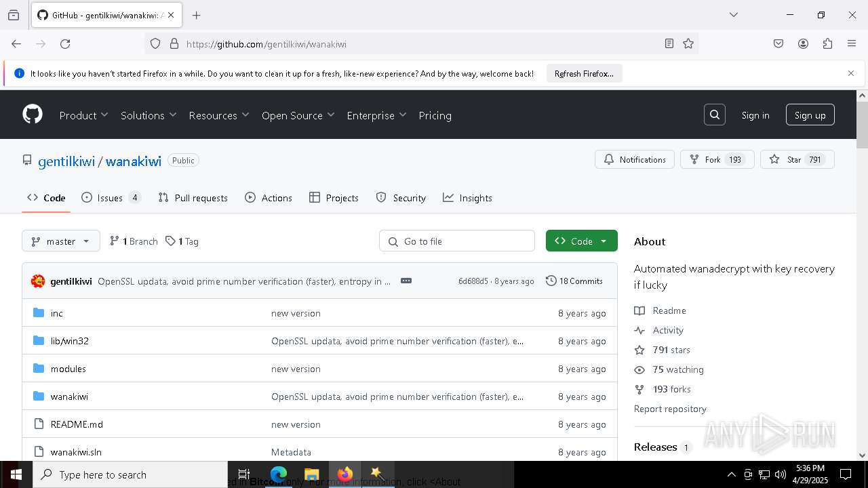This screenshot has height=488, width=868.
Task: Click the padlock site security icon
Action: click(174, 44)
